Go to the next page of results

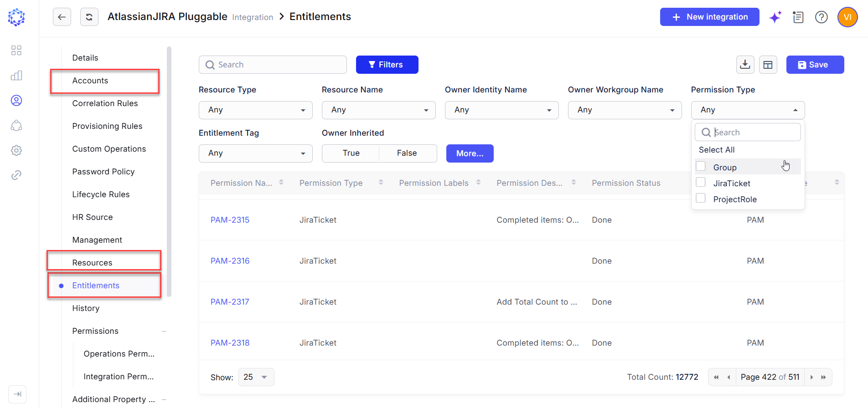tap(811, 377)
